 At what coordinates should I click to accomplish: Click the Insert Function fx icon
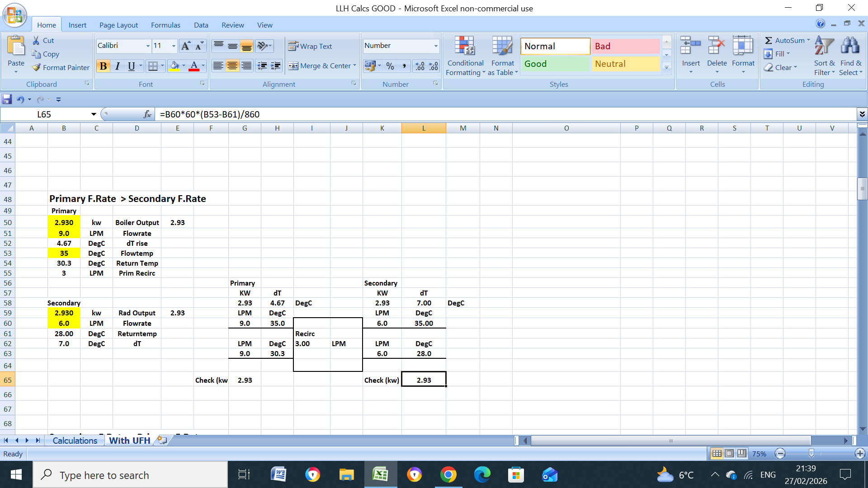click(x=147, y=114)
